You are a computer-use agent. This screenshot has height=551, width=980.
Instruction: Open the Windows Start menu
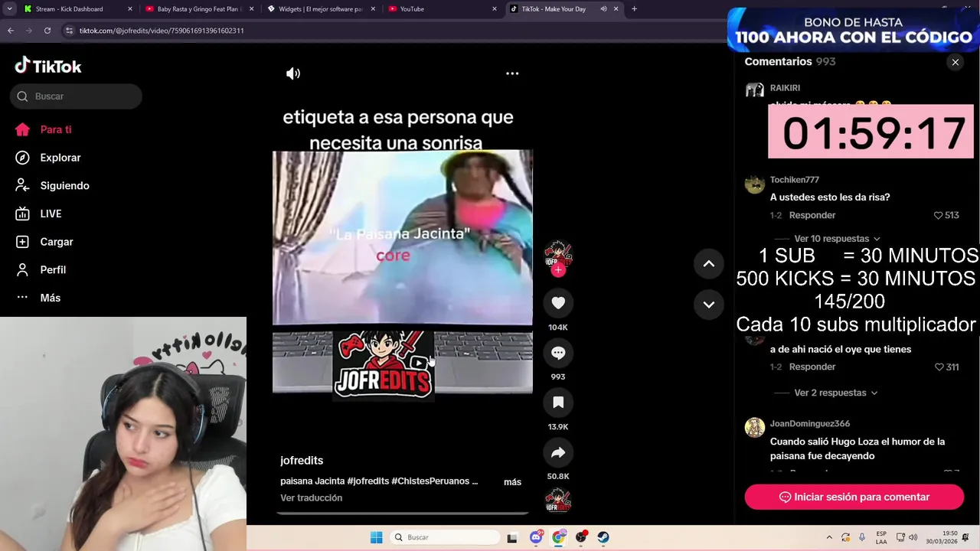376,537
